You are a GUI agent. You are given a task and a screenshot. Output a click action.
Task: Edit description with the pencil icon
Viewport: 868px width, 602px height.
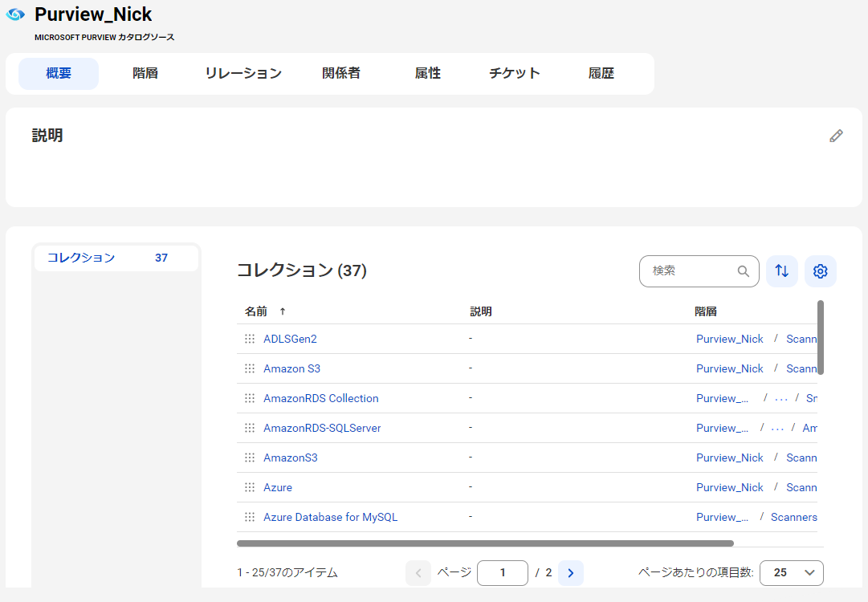836,136
